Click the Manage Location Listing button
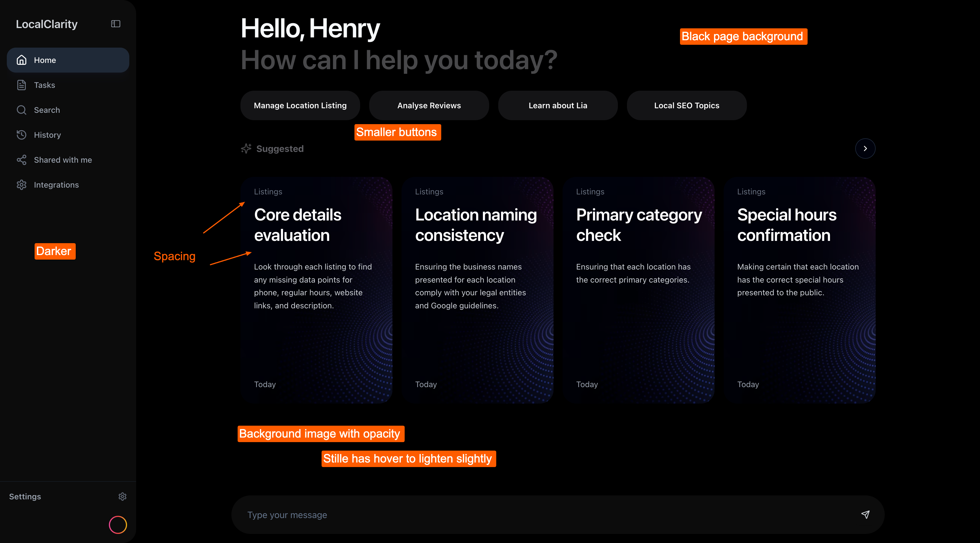The width and height of the screenshot is (980, 543). [x=300, y=105]
